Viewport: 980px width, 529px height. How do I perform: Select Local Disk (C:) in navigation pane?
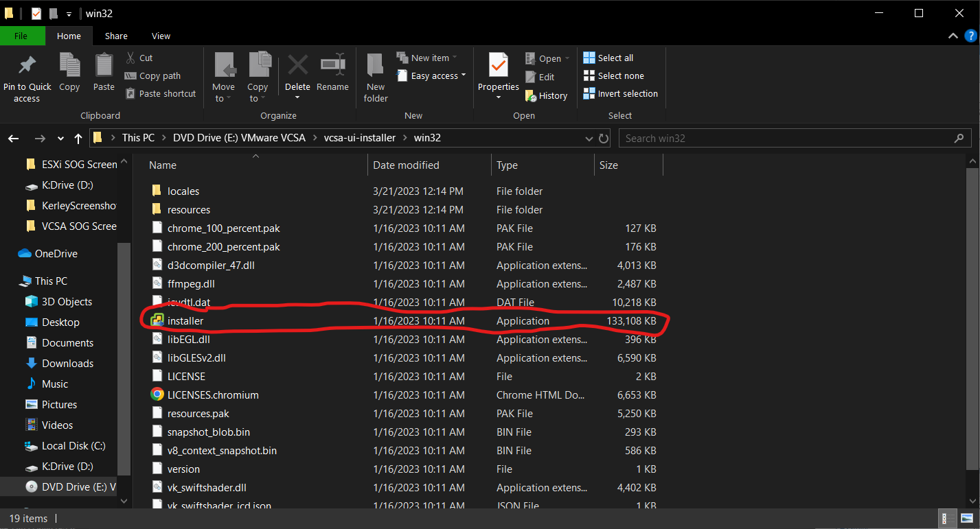coord(73,445)
